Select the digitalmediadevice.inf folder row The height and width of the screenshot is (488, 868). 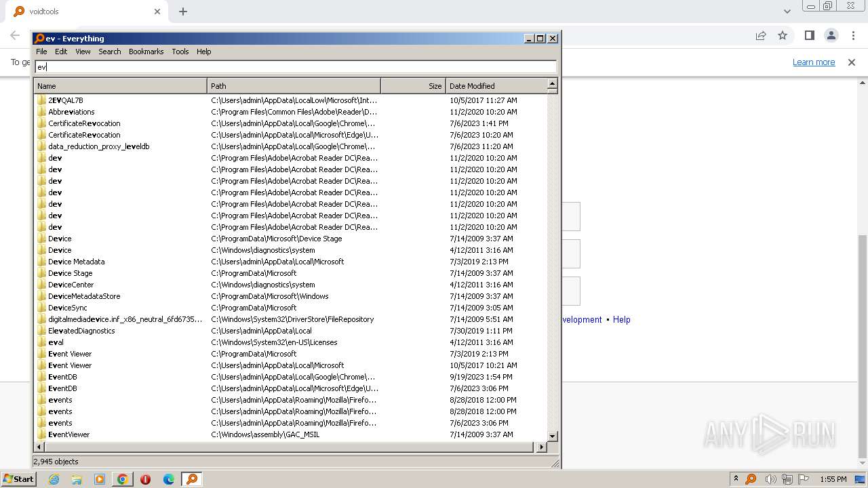[x=290, y=319]
